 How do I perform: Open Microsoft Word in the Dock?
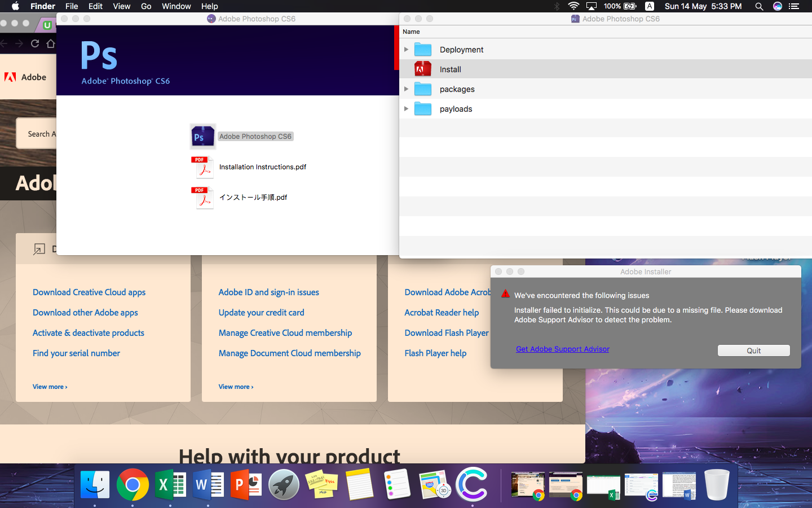pos(208,484)
